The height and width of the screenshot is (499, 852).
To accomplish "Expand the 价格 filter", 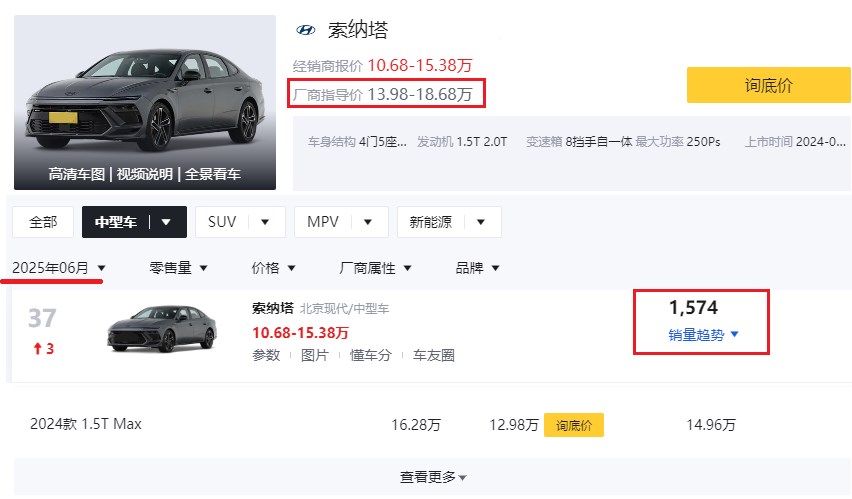I will coord(273,268).
